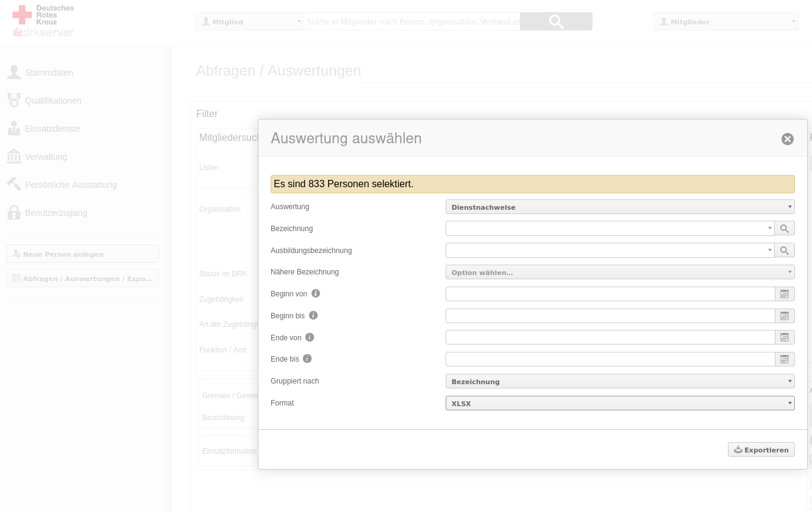Open the Format dropdown set to XLSX

pyautogui.click(x=619, y=404)
